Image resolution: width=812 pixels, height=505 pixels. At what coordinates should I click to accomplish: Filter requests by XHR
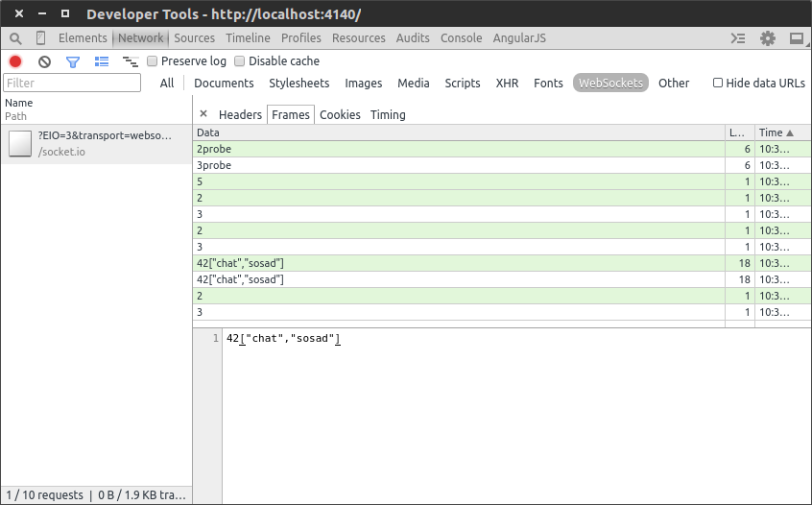[x=507, y=83]
